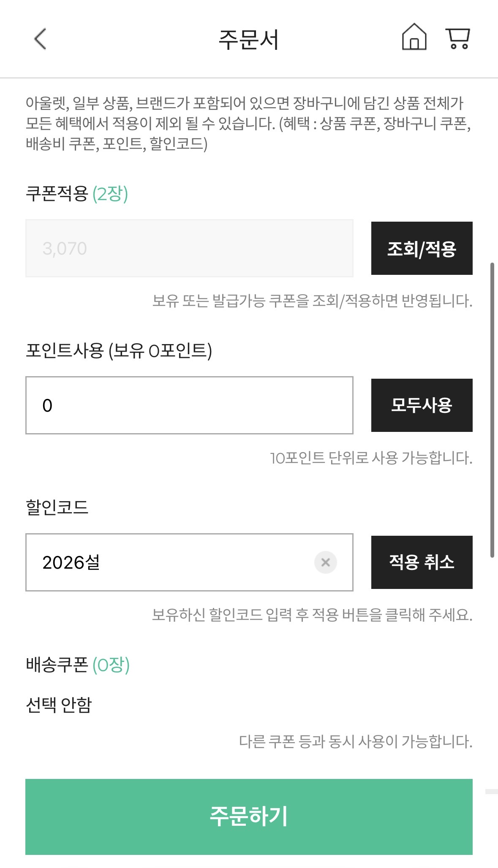Viewport: 498px width, 868px height.
Task: Select the coupon amount field showing 3,070
Action: (x=189, y=248)
